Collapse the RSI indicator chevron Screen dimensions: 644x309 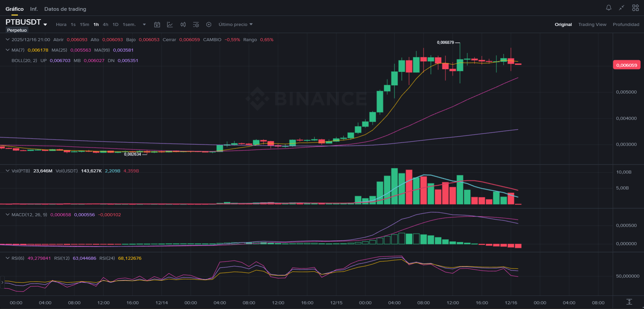(x=7, y=258)
